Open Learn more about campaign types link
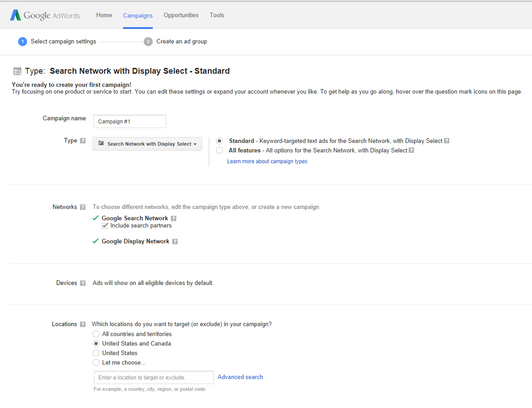This screenshot has width=532, height=408. tap(268, 161)
